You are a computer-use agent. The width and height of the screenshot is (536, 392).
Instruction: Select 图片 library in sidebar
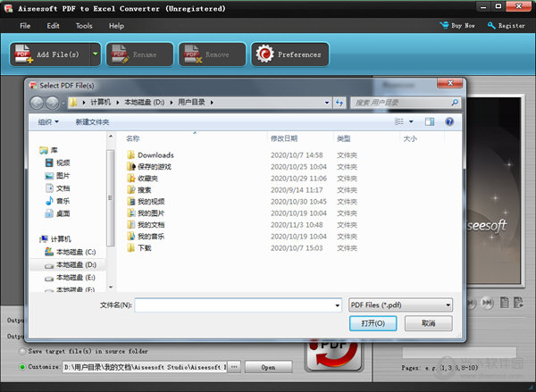pos(57,176)
